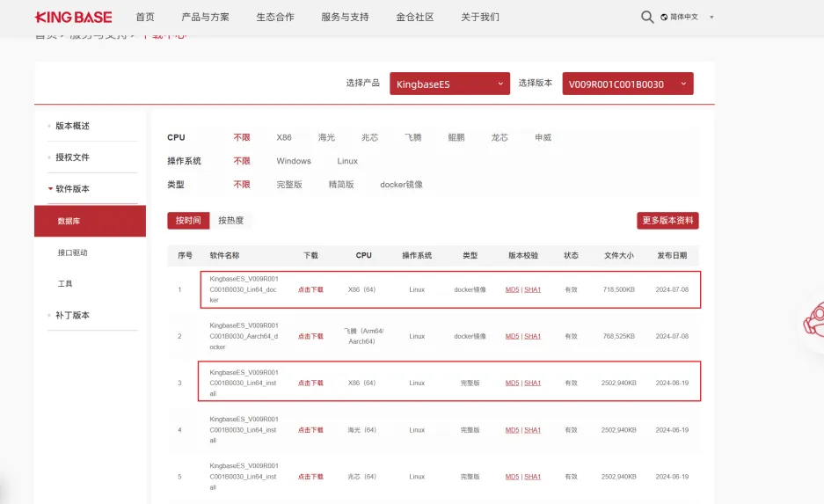Open SHA1 link in row 3
824x504 pixels.
pos(532,383)
